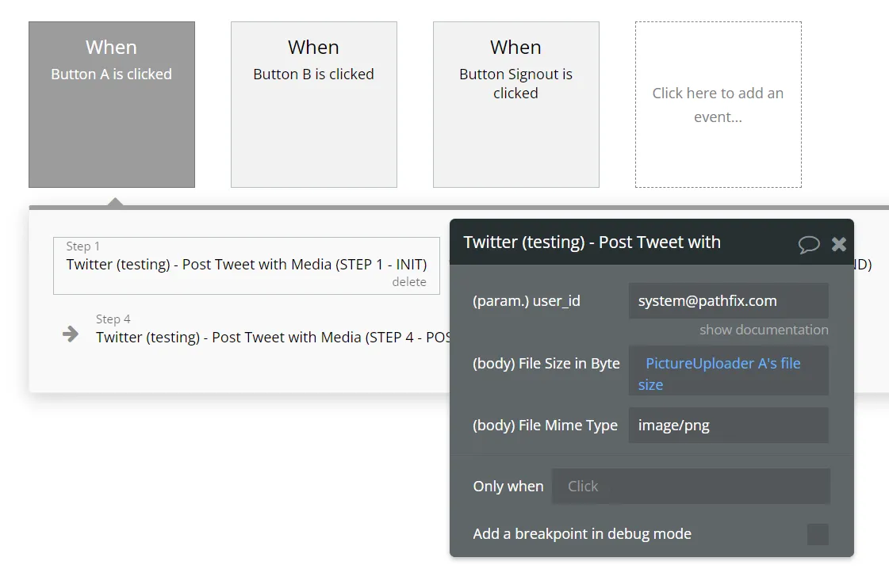Image resolution: width=889 pixels, height=588 pixels.
Task: Click the Step 1 label text
Action: [82, 246]
